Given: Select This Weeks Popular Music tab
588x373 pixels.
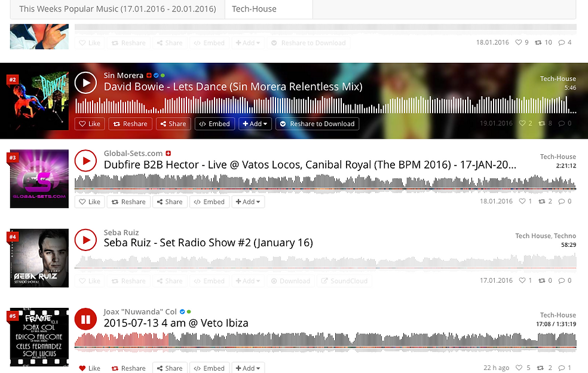Looking at the screenshot, I should pyautogui.click(x=117, y=9).
